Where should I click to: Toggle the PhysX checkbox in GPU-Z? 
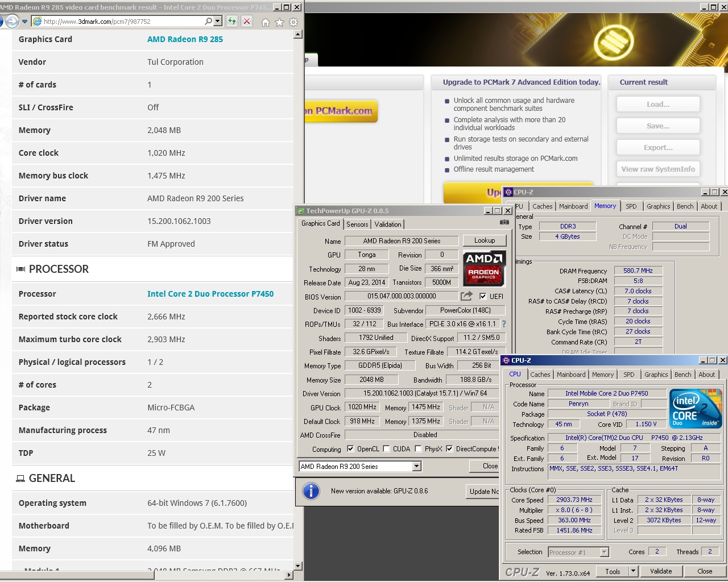click(x=418, y=448)
